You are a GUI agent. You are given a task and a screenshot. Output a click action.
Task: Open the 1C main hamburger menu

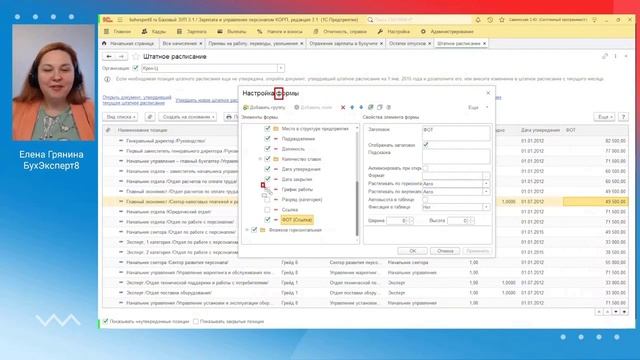[x=120, y=20]
